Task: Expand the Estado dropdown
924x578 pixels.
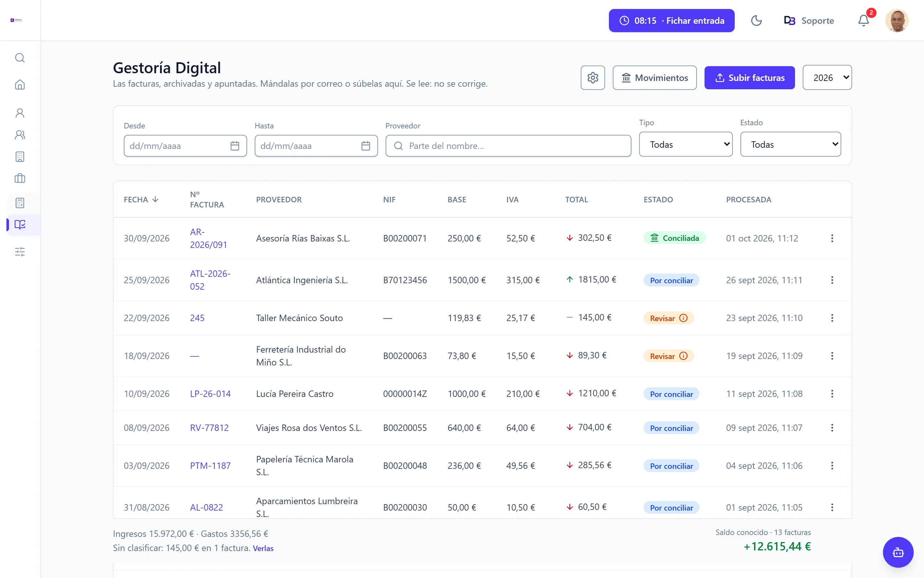Action: [790, 144]
